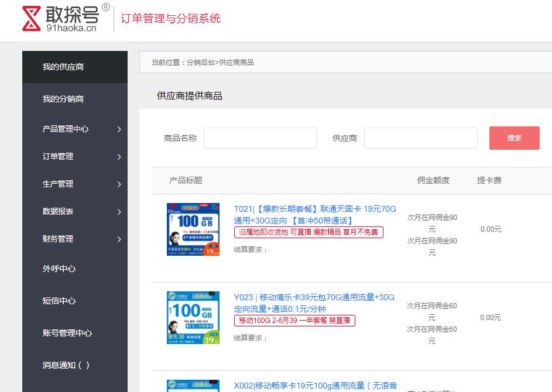Expand the 数据报表 menu chevron
The height and width of the screenshot is (392, 552).
(x=119, y=212)
